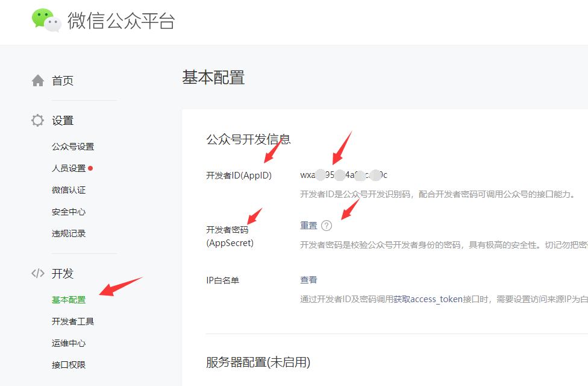This screenshot has width=588, height=386.
Task: Click the red notification dot on 人员设置
Action: (90, 168)
